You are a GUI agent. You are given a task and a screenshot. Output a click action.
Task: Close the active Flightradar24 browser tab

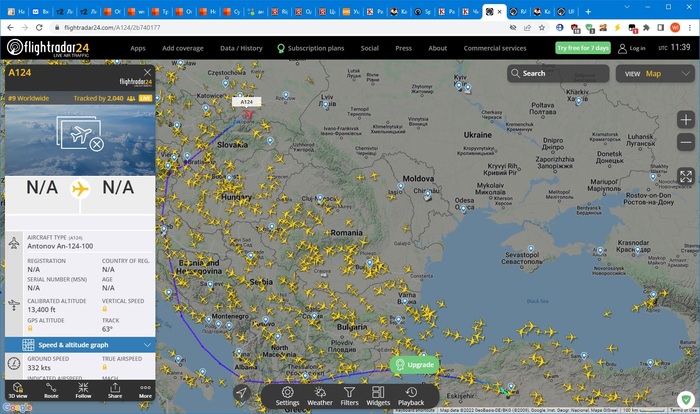[x=500, y=12]
